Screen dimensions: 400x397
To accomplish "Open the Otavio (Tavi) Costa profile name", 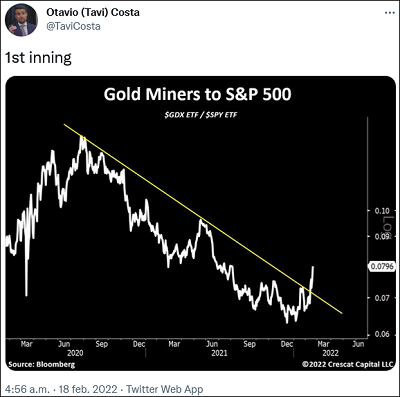I will click(93, 12).
